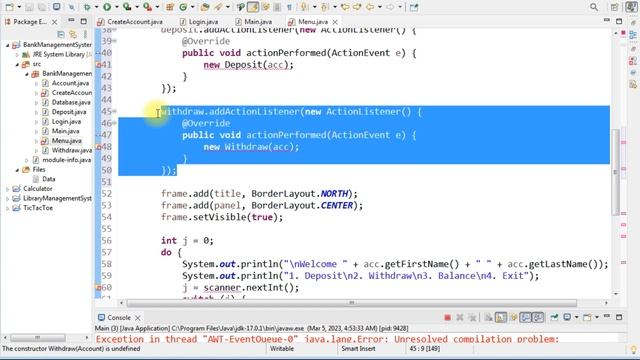
Task: Open the New wizard dropdown arrow
Action: [x=19, y=7]
